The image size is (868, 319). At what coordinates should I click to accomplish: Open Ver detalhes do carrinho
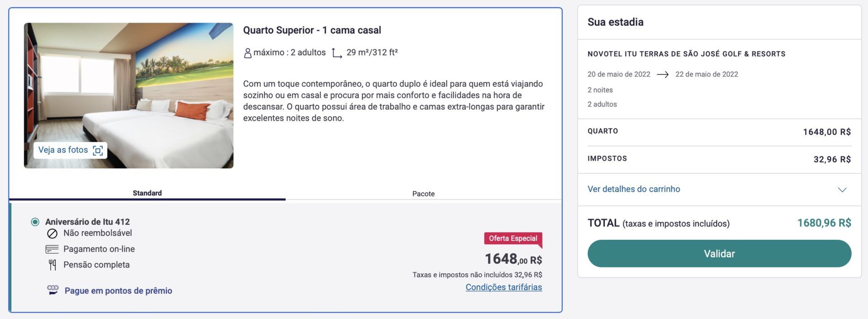(633, 189)
